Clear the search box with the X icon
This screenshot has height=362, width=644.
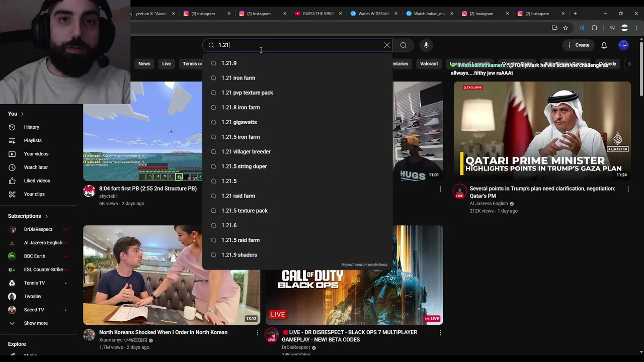pyautogui.click(x=387, y=45)
